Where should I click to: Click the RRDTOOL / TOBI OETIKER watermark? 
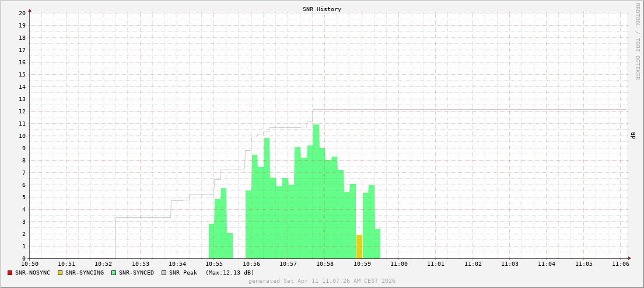[637, 41]
